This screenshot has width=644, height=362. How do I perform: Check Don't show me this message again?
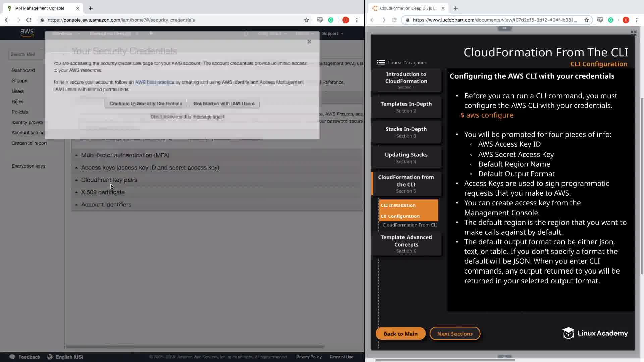point(187,117)
